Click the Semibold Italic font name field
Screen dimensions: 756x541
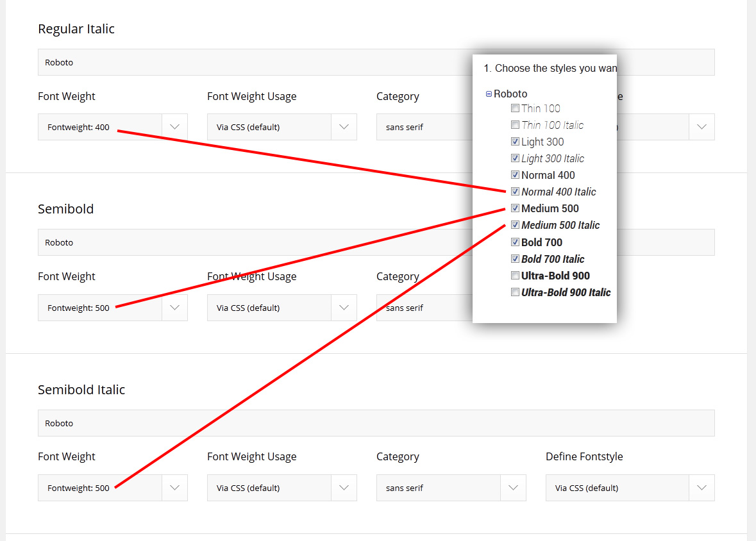click(376, 423)
